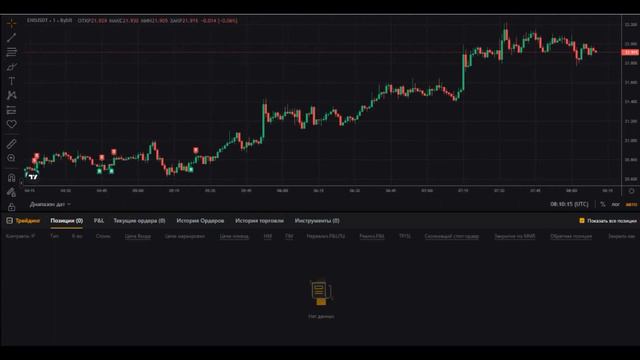The width and height of the screenshot is (640, 360).
Task: Toggle Показать все позиции checkbox
Action: (x=582, y=221)
